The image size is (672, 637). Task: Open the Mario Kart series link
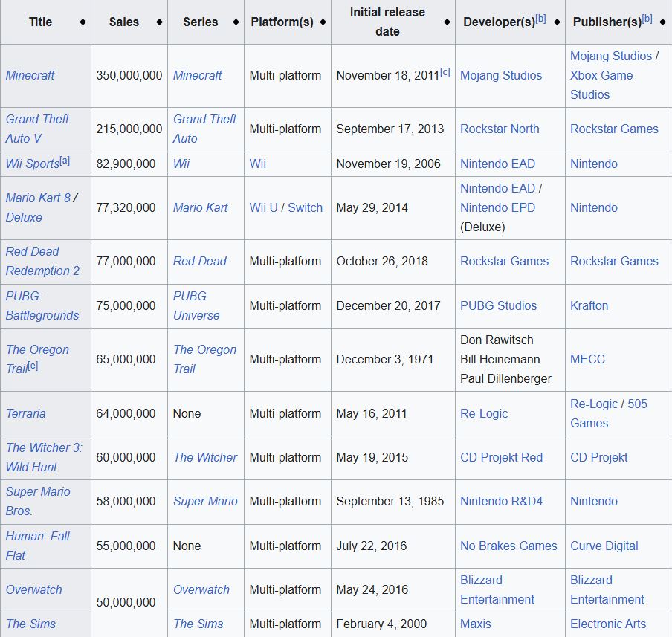(200, 208)
